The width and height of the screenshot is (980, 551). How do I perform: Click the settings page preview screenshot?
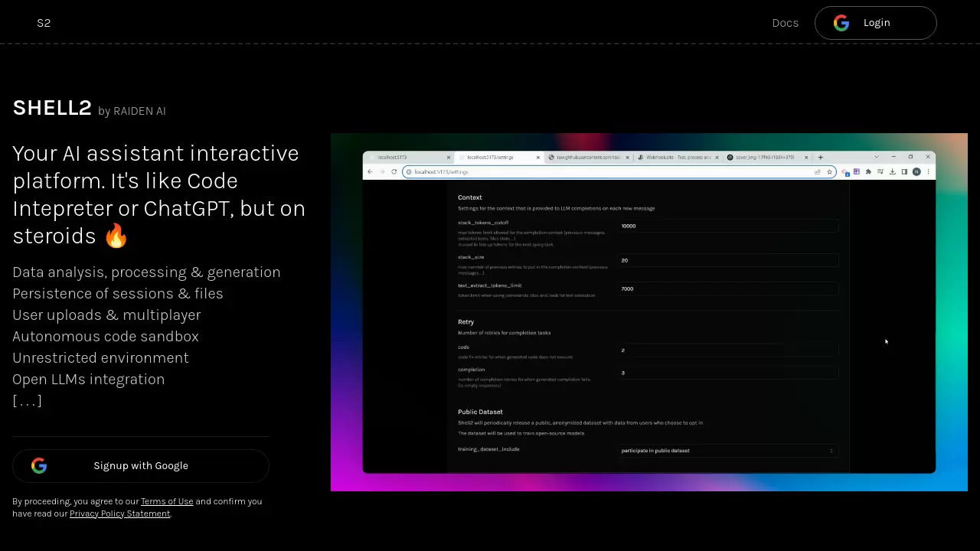[x=649, y=312]
